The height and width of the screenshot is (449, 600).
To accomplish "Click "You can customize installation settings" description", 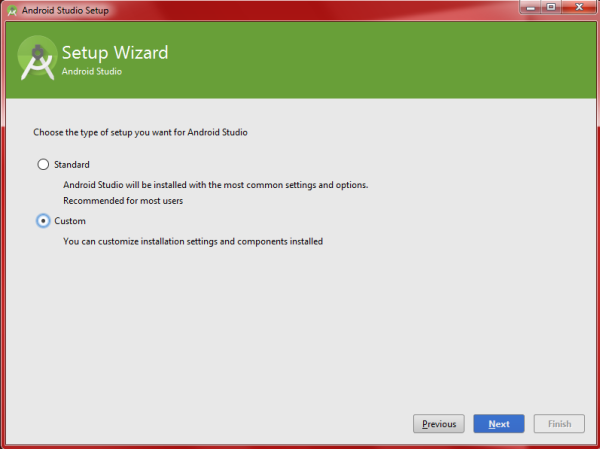I will pos(193,242).
